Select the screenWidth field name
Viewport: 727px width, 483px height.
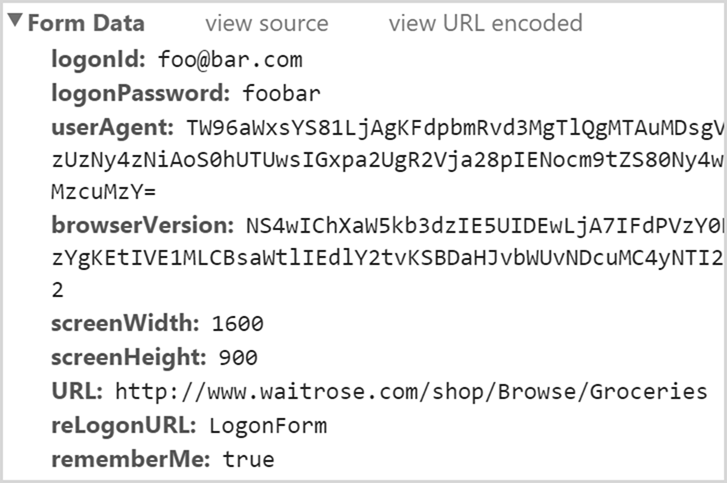(125, 323)
